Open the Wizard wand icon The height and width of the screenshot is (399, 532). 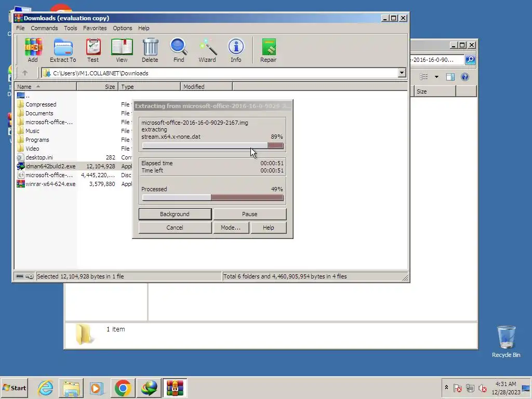[x=207, y=50]
